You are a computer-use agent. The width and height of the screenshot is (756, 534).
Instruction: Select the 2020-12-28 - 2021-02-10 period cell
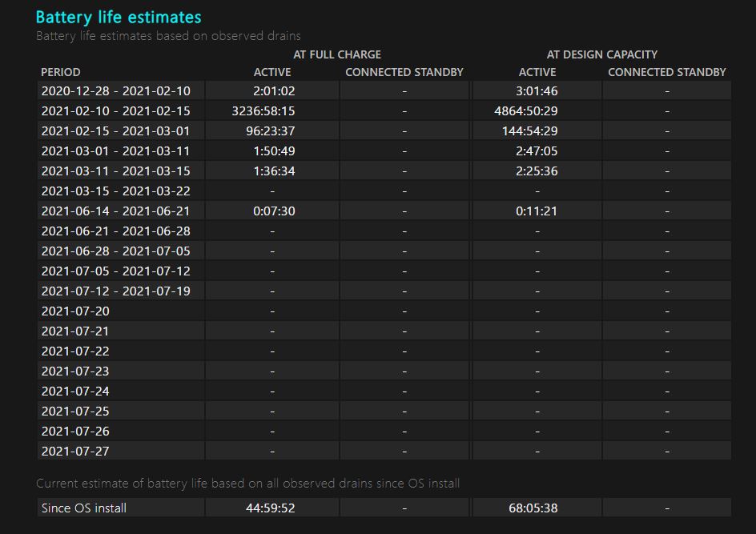pyautogui.click(x=116, y=91)
